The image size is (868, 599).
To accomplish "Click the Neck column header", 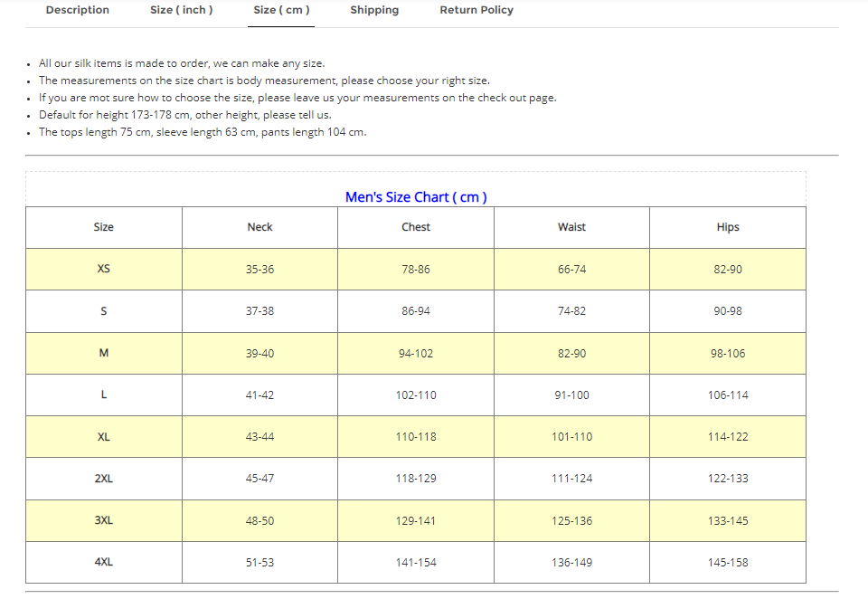I will 259,227.
